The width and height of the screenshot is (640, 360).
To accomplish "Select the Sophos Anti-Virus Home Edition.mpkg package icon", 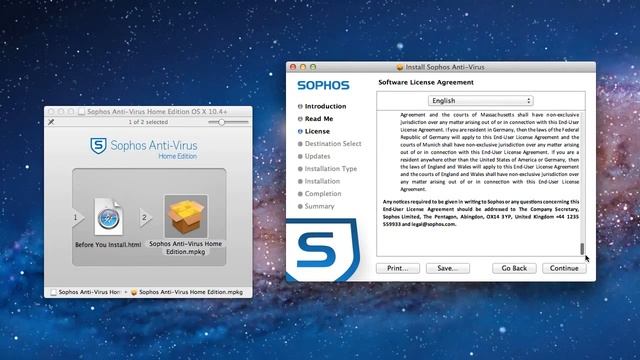I will 186,216.
